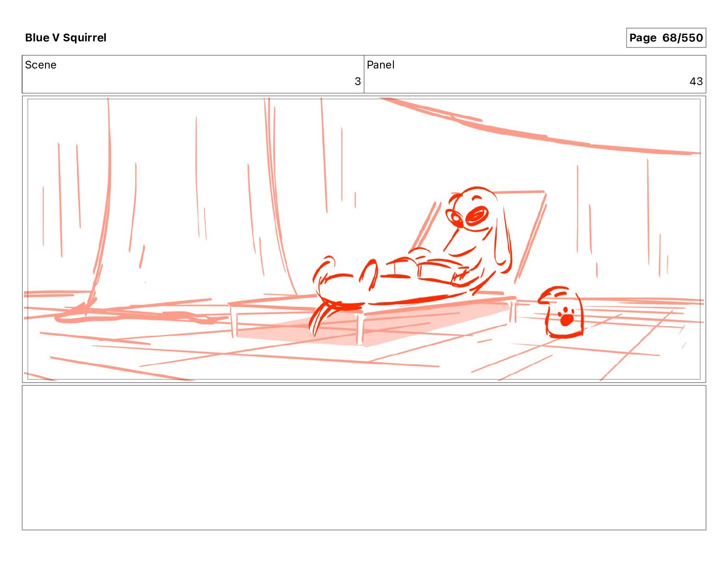Image resolution: width=728 pixels, height=563 pixels.
Task: Click the scene number '3'
Action: 358,81
